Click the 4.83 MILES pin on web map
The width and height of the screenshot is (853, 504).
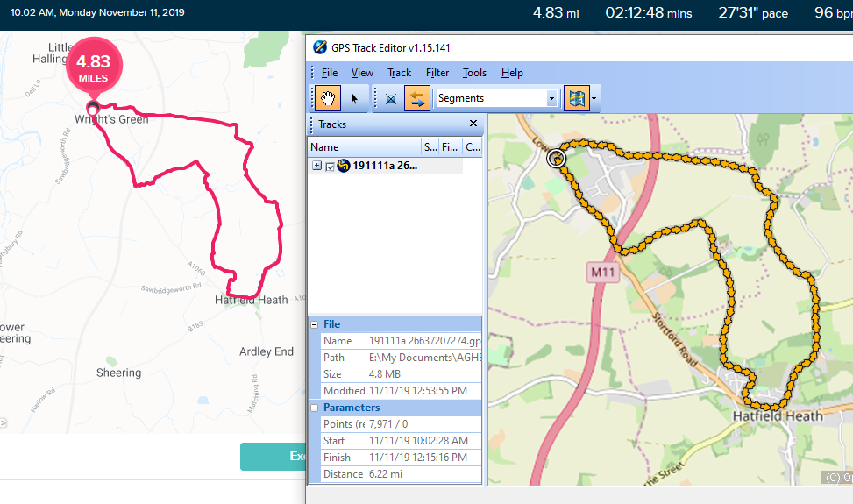[94, 67]
